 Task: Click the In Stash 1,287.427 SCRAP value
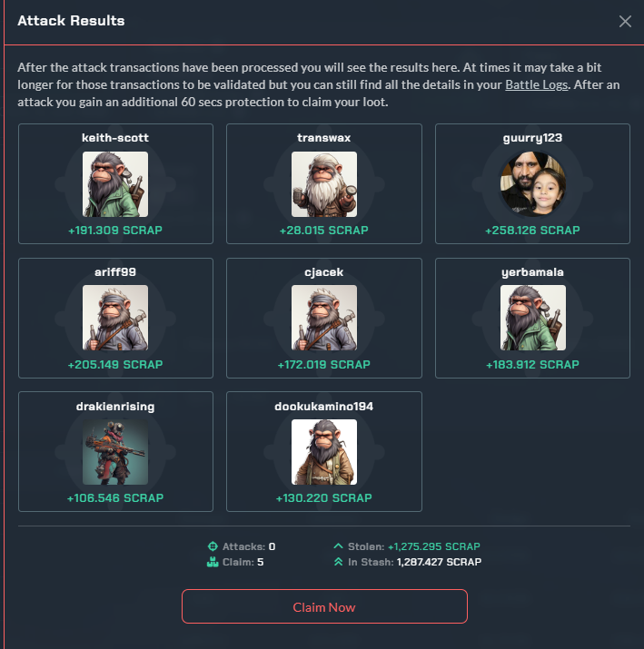439,562
